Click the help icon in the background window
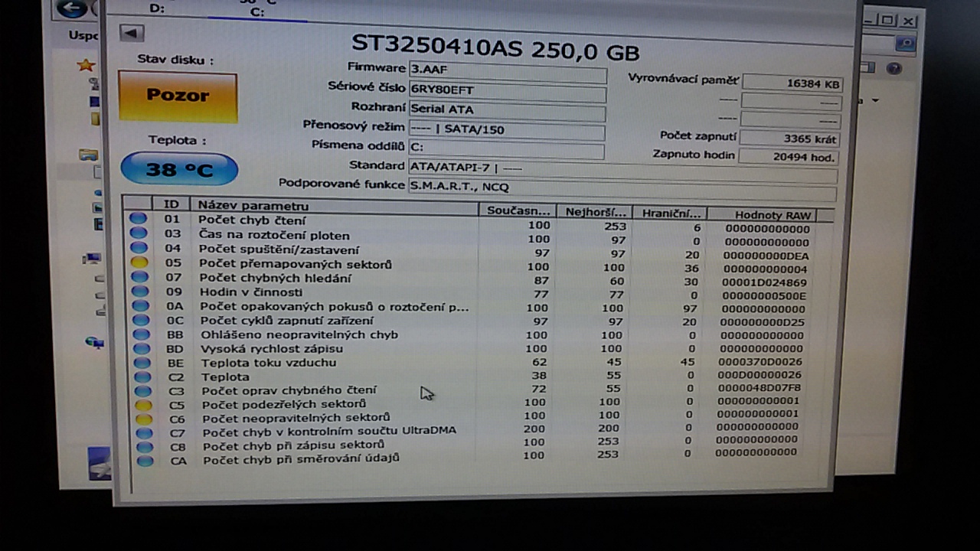Screen dimensions: 980x551 (x=893, y=68)
